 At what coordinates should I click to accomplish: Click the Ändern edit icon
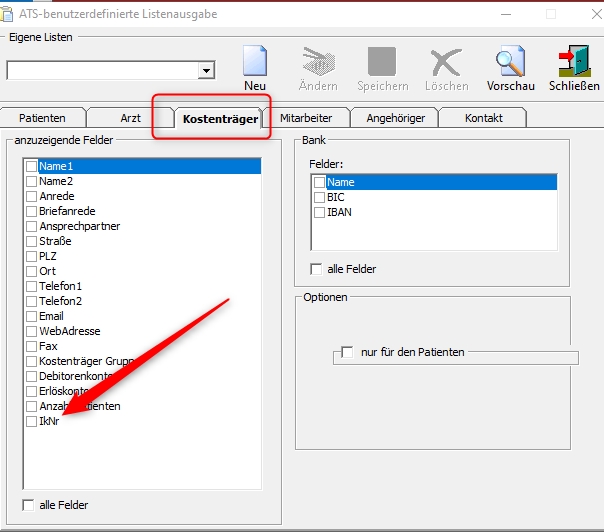tap(317, 62)
